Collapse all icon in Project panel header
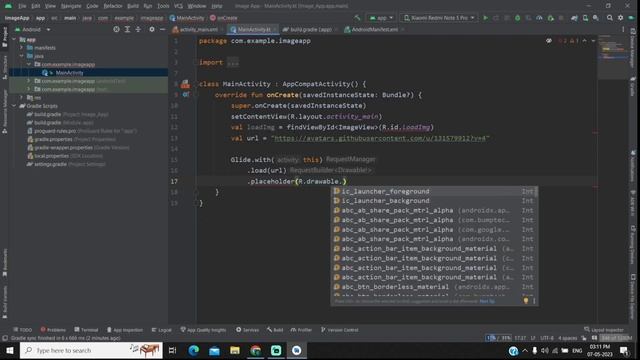This screenshot has height=360, width=640. click(x=138, y=29)
